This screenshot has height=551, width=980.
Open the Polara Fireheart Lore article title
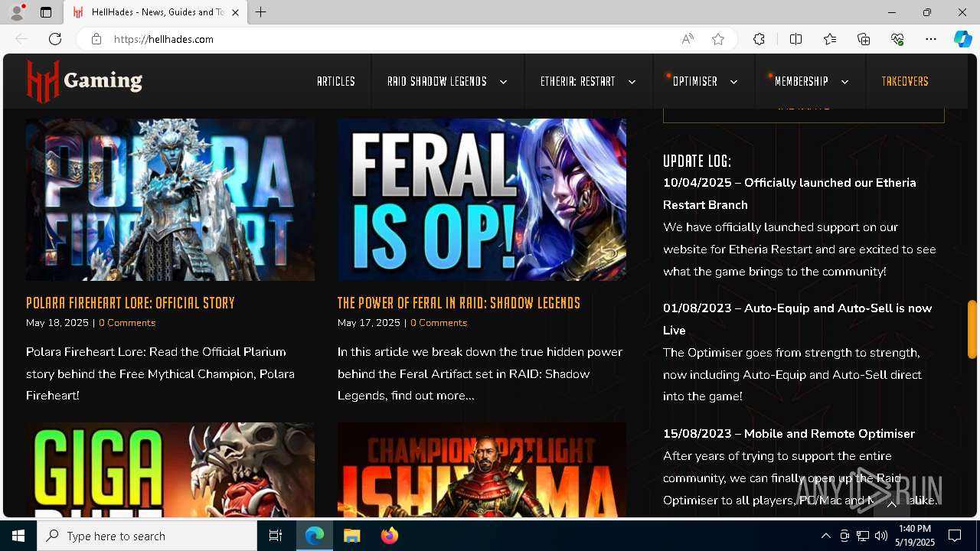coord(130,303)
